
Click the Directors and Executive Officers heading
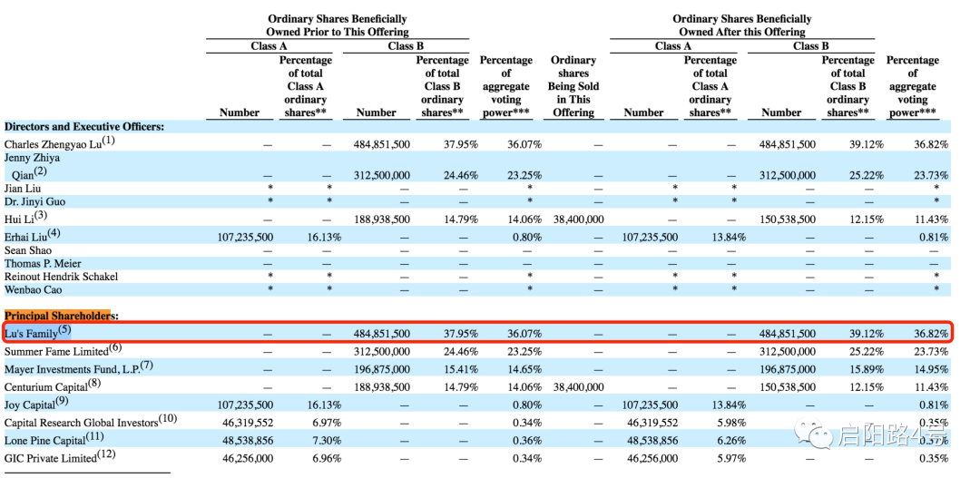[84, 126]
